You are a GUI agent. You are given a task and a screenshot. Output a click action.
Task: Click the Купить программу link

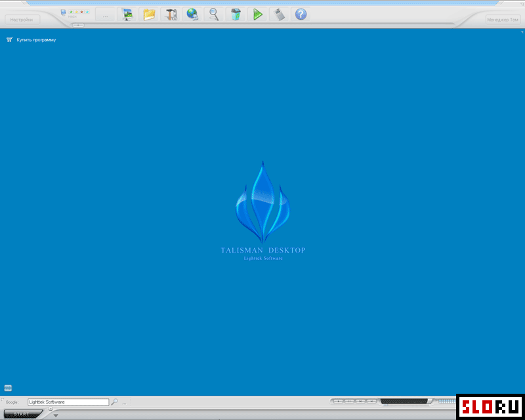tap(36, 40)
